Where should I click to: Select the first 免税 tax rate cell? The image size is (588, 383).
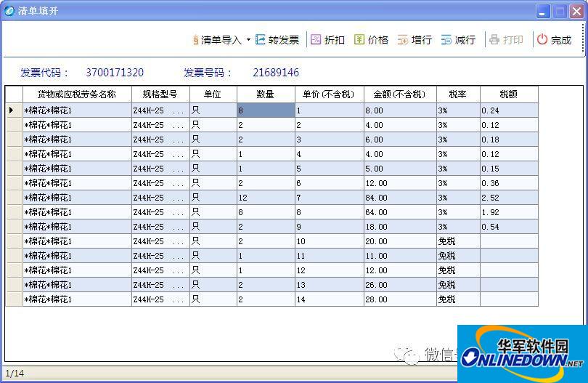pos(457,241)
